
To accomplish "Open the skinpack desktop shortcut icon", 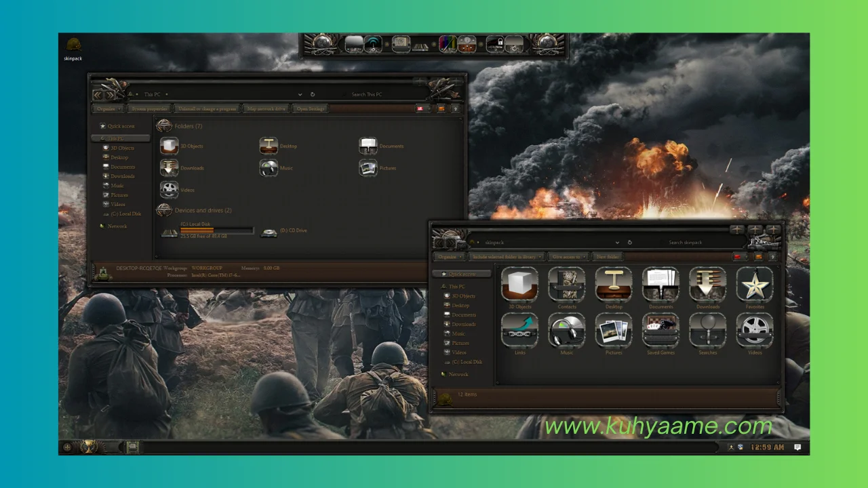I will click(x=73, y=49).
